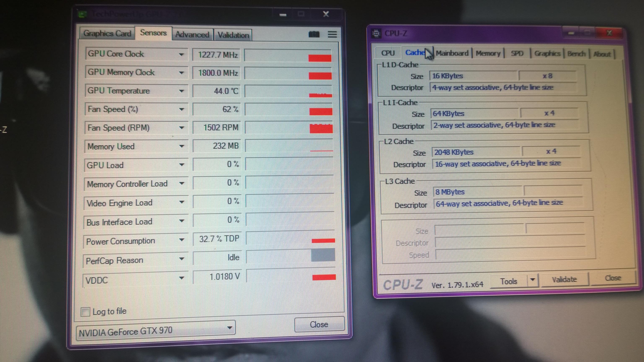Open the GPU Temperature sensor dropdown arrow

(182, 91)
